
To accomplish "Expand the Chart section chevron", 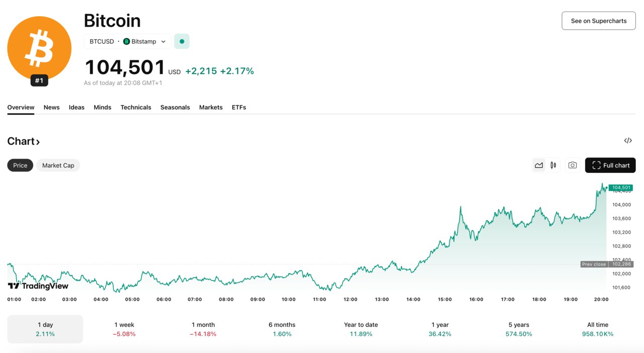I will 38,141.
